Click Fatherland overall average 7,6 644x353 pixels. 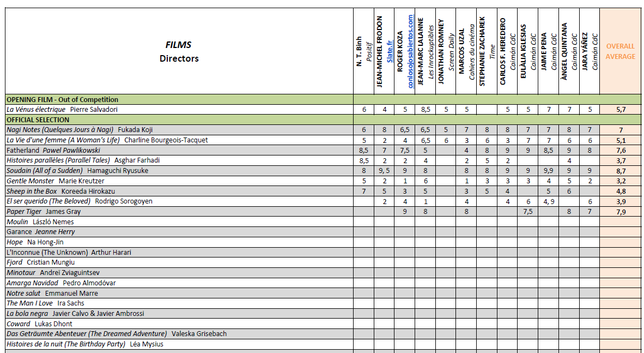pos(620,150)
